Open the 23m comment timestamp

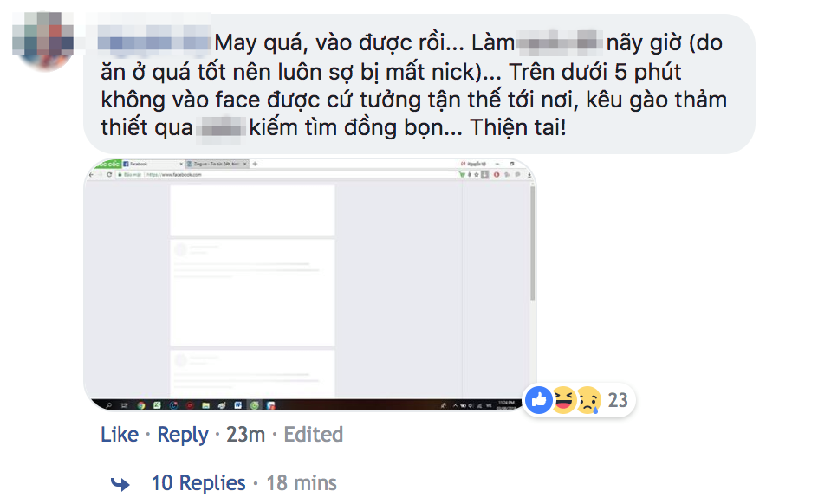pos(246,434)
